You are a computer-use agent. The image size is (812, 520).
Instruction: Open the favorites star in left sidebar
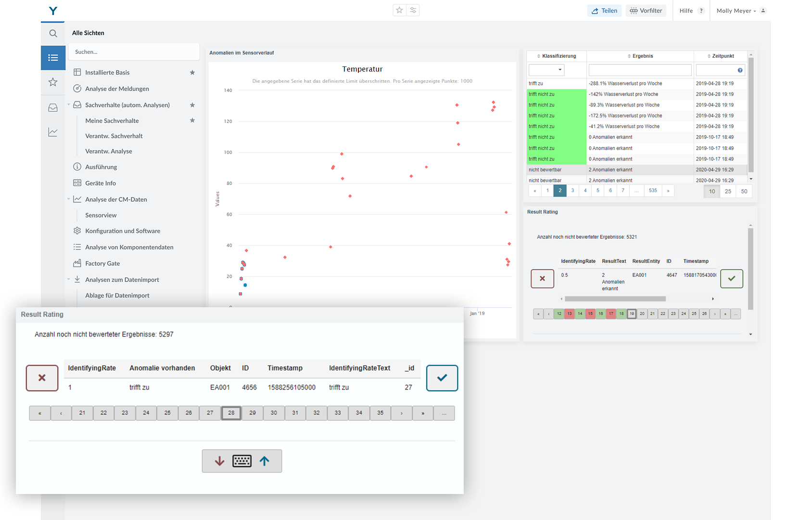coord(53,82)
